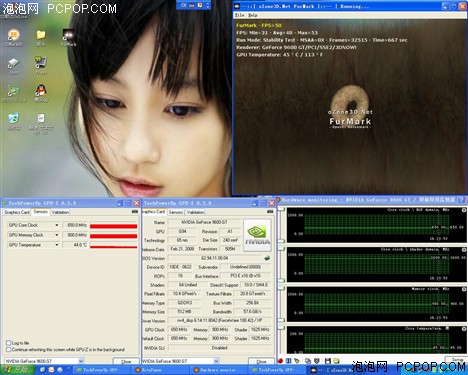Click the show desktop quick launch icon
Screen dimensions: 468x375
pyautogui.click(x=43, y=370)
